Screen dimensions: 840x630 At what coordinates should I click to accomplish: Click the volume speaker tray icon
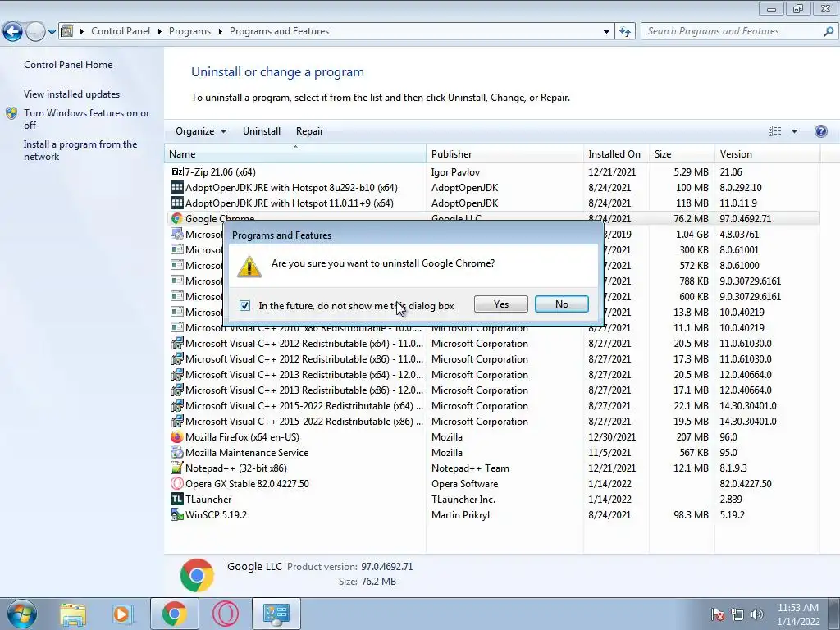[757, 614]
